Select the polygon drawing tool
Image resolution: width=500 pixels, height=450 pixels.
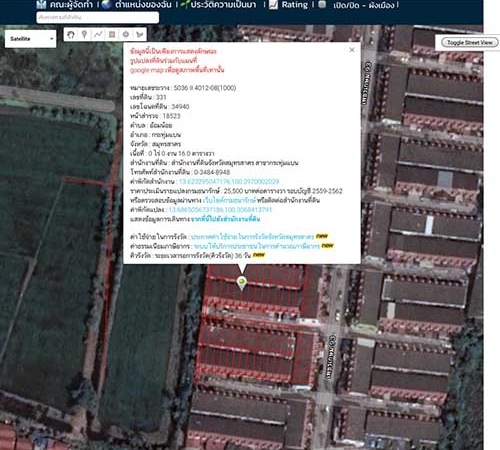[x=140, y=34]
